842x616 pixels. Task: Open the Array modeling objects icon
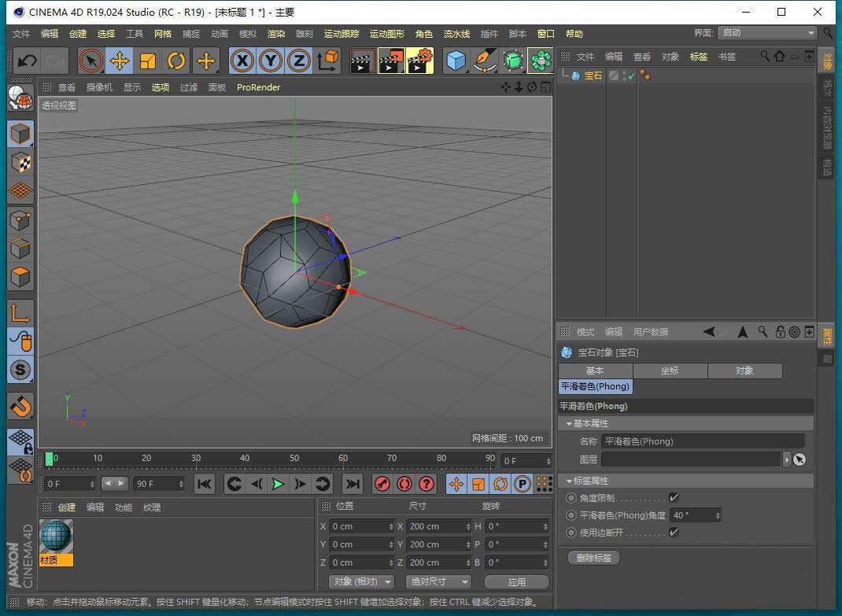coord(541,61)
